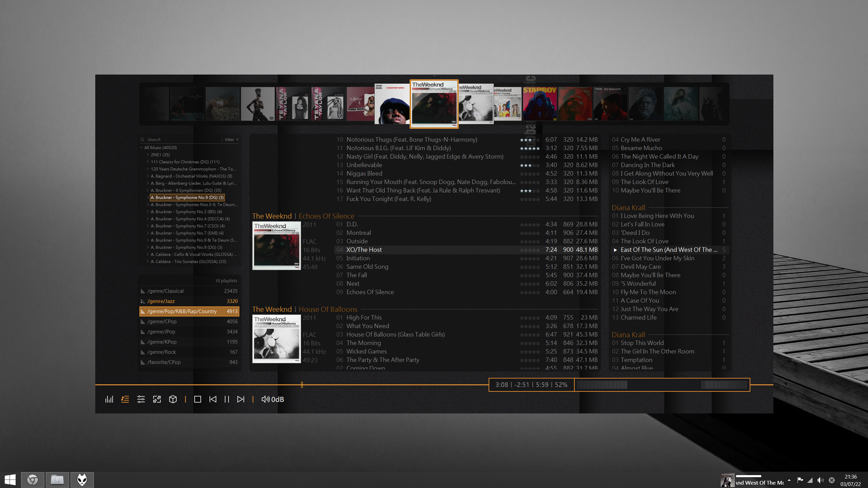
Task: Pause the current song
Action: tap(227, 399)
